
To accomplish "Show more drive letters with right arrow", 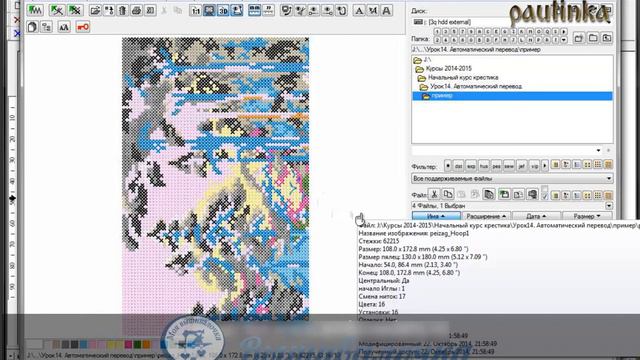I will click(564, 31).
